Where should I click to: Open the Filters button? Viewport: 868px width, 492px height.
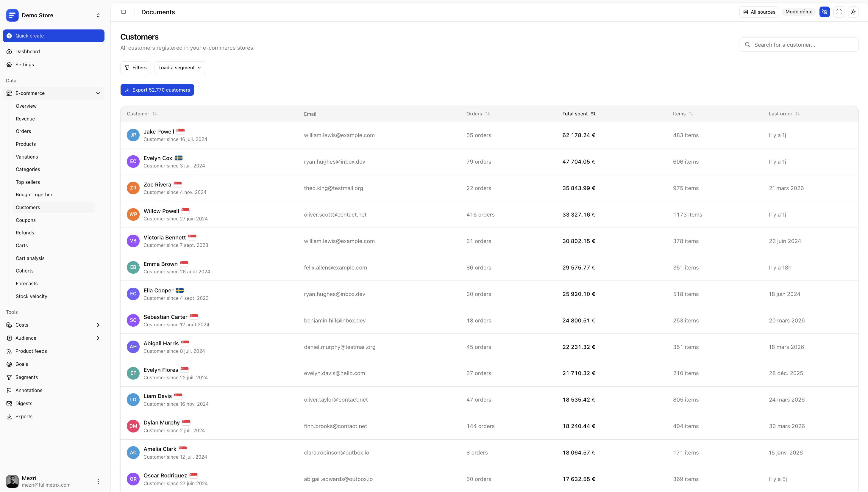135,68
